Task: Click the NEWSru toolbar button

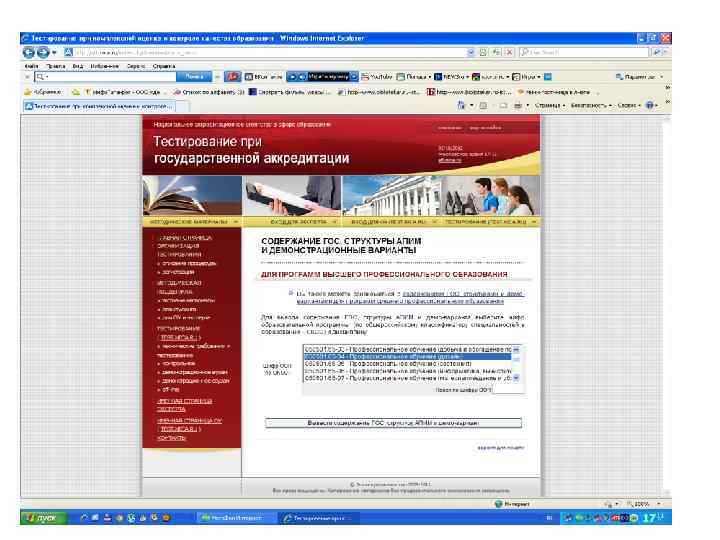Action: pos(451,77)
